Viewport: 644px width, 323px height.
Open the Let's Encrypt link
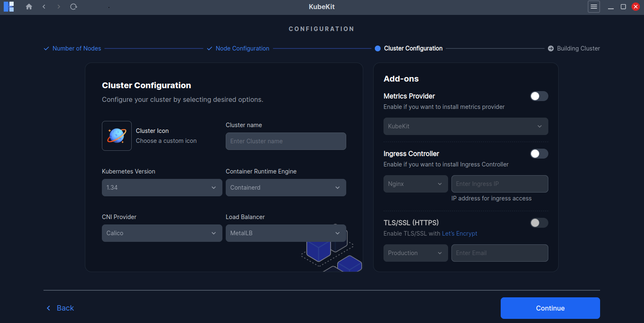[460, 233]
